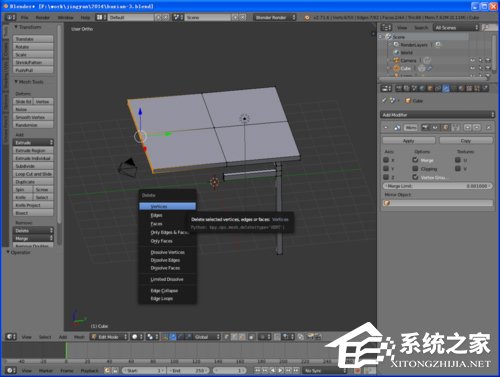
Task: Choose Edge Loops in the Delete menu
Action: 161,299
